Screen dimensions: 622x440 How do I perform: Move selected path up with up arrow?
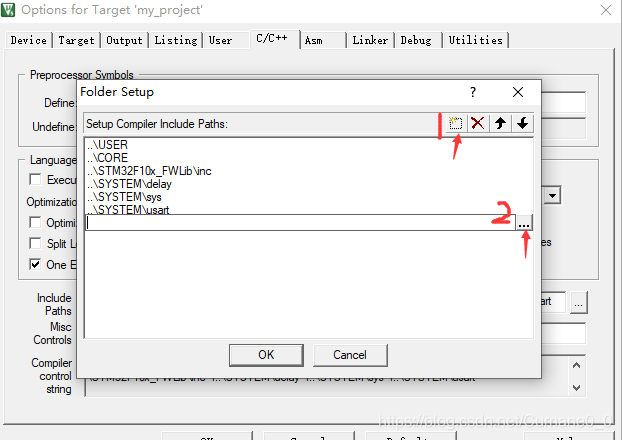click(x=500, y=123)
